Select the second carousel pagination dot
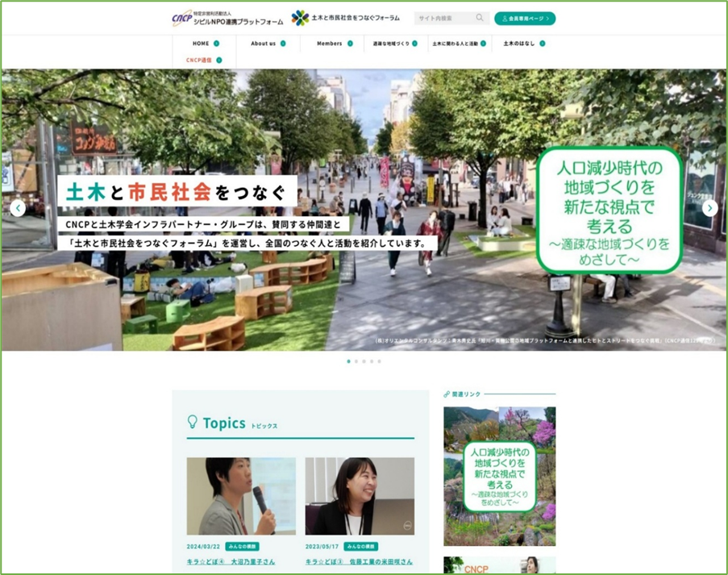The image size is (728, 575). tap(356, 361)
